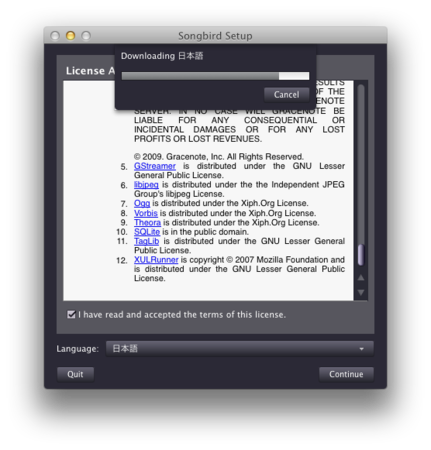Click the 'PROFITS OR LOST REVENUES.' line
The height and width of the screenshot is (450, 431).
[x=198, y=139]
